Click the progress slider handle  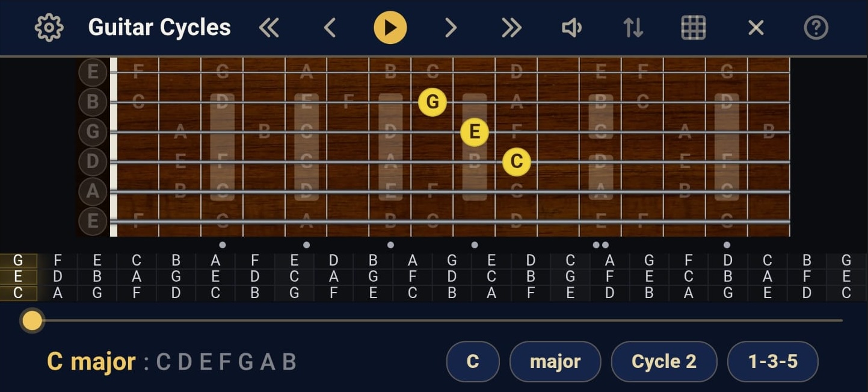pyautogui.click(x=32, y=320)
